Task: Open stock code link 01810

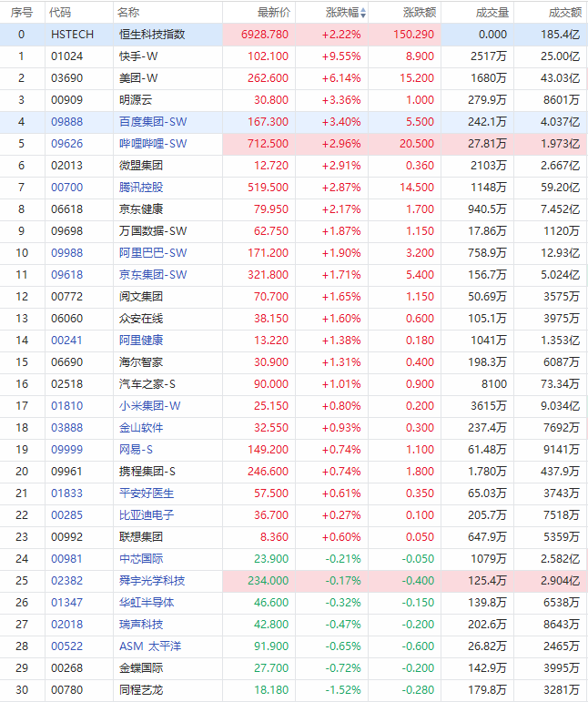Action: point(66,406)
